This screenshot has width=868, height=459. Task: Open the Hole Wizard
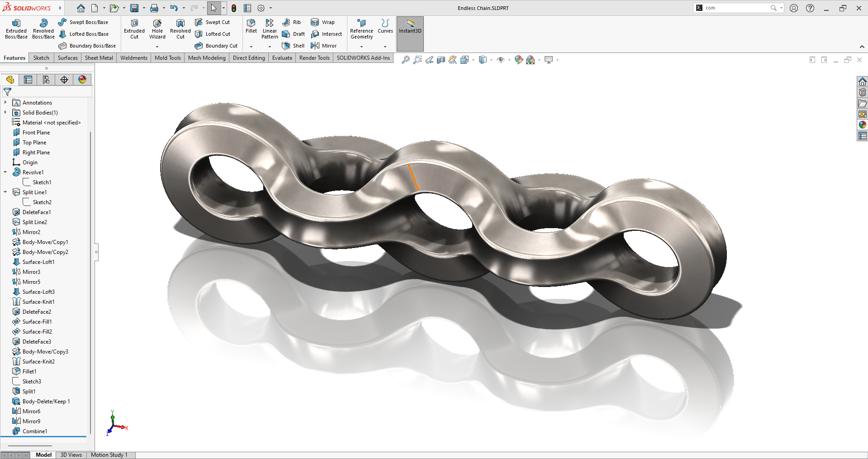(x=157, y=29)
